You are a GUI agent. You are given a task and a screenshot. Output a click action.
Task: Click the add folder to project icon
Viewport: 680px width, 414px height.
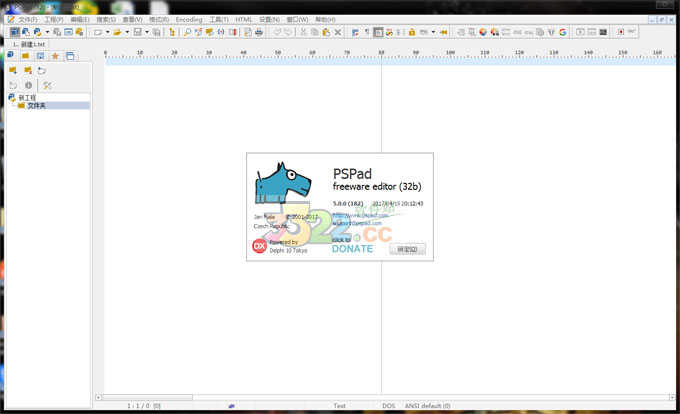tap(13, 70)
